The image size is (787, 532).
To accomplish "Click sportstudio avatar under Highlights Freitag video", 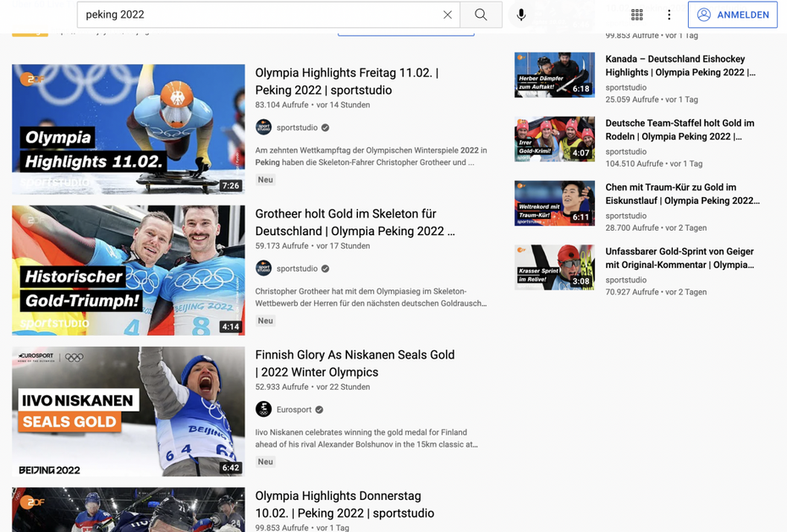I will point(263,128).
